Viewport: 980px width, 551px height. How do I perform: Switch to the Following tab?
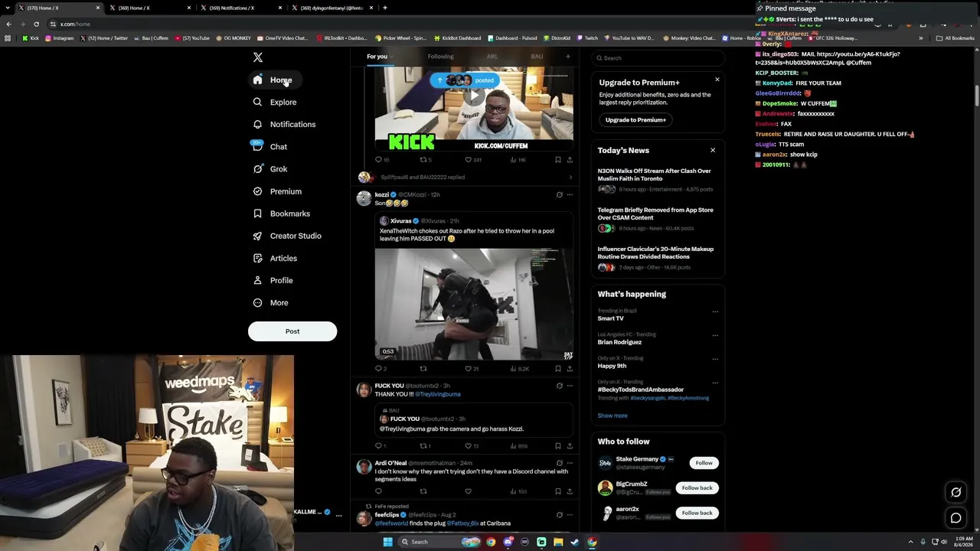coord(440,57)
